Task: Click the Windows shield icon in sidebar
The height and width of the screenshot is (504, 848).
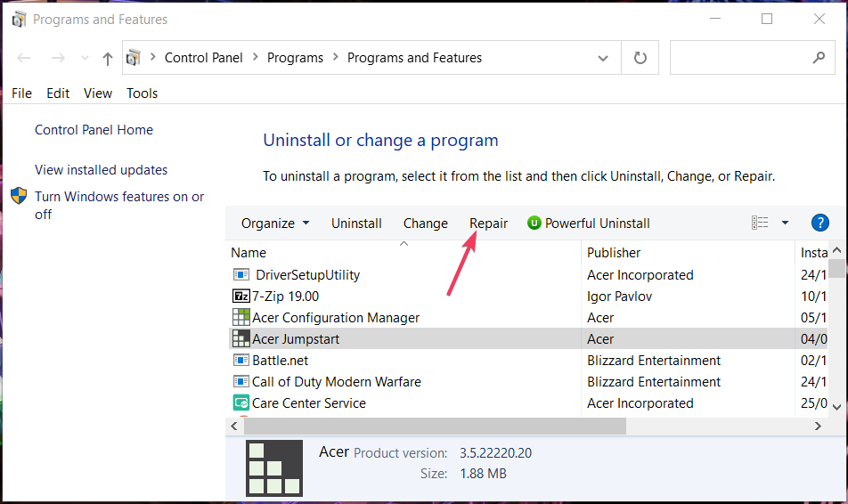Action: [19, 196]
